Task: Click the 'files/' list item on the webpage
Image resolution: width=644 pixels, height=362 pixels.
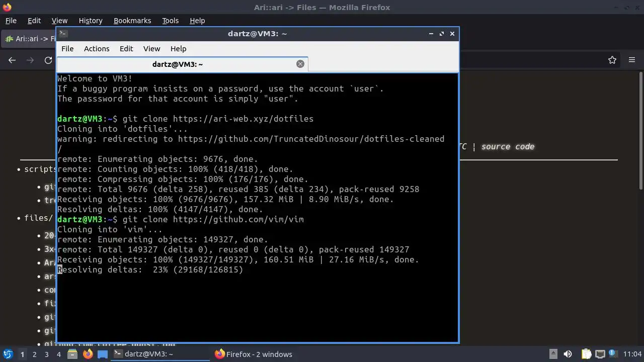Action: (39, 218)
